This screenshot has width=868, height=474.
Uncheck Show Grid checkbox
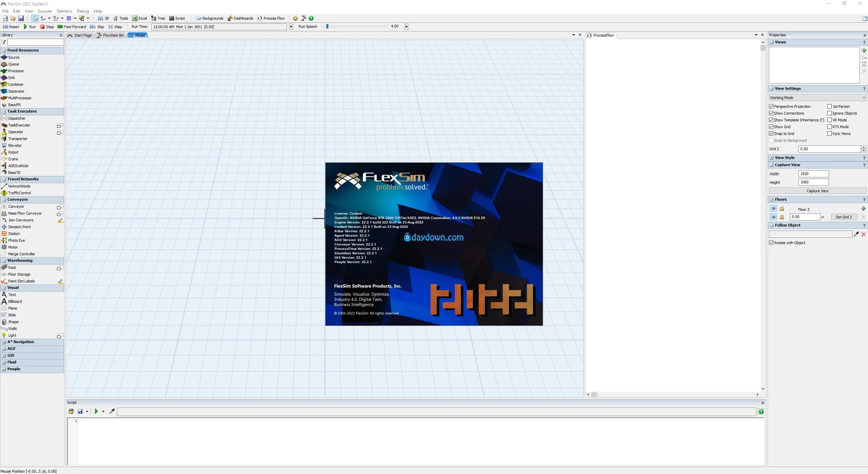pos(771,127)
